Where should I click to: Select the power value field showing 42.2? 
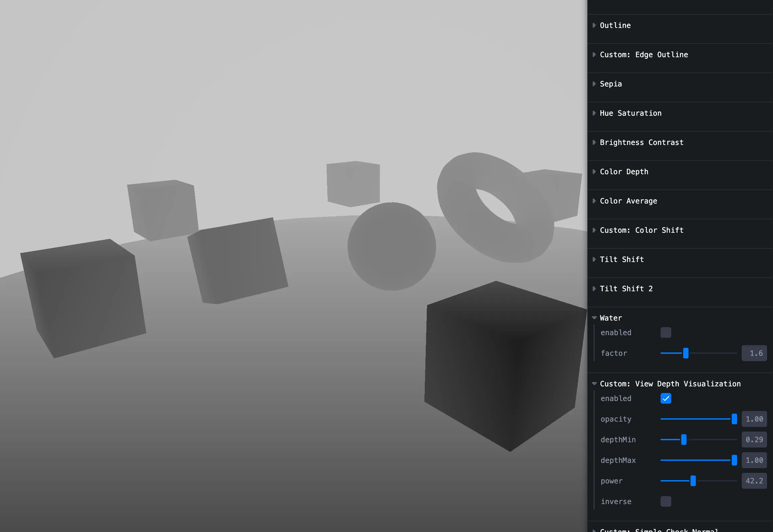coord(754,481)
